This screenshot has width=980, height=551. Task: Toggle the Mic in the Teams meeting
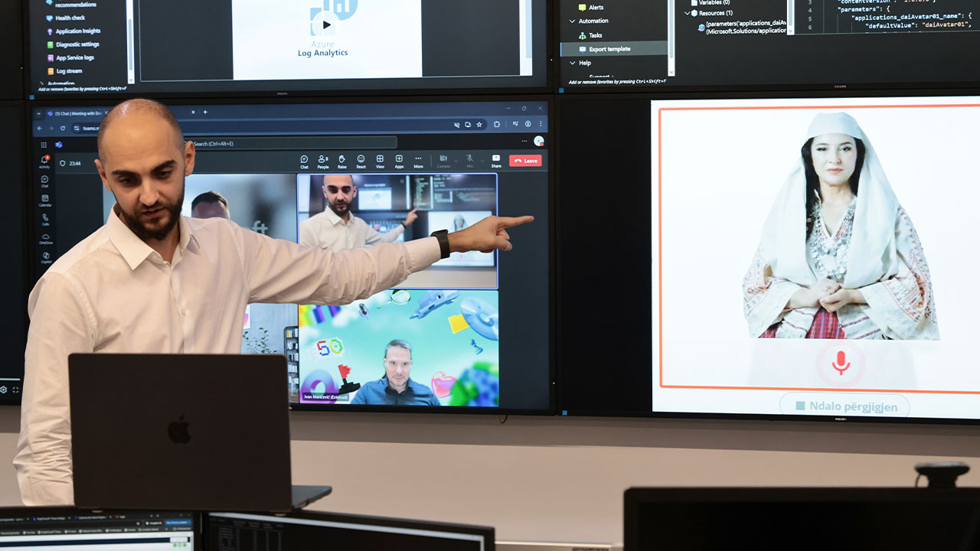tap(469, 161)
